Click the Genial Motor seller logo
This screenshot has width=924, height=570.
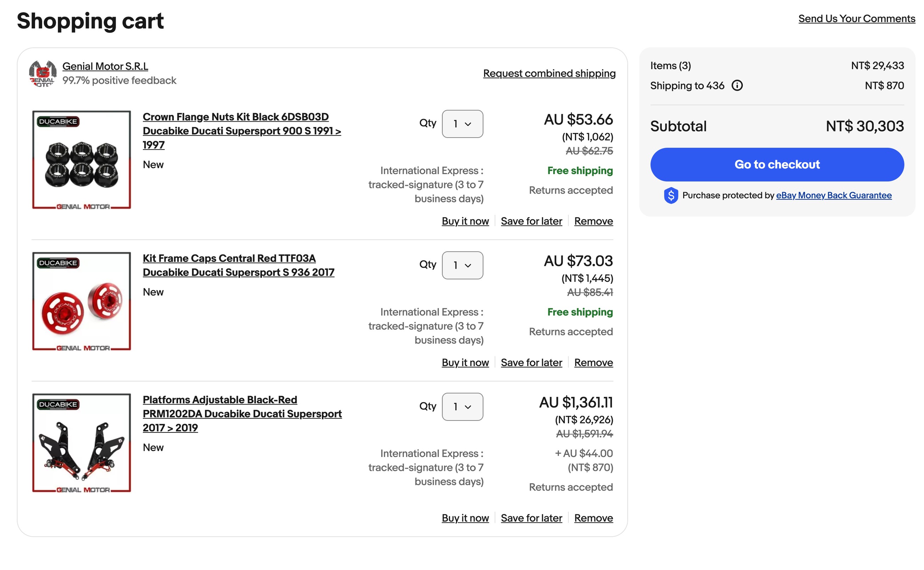43,73
